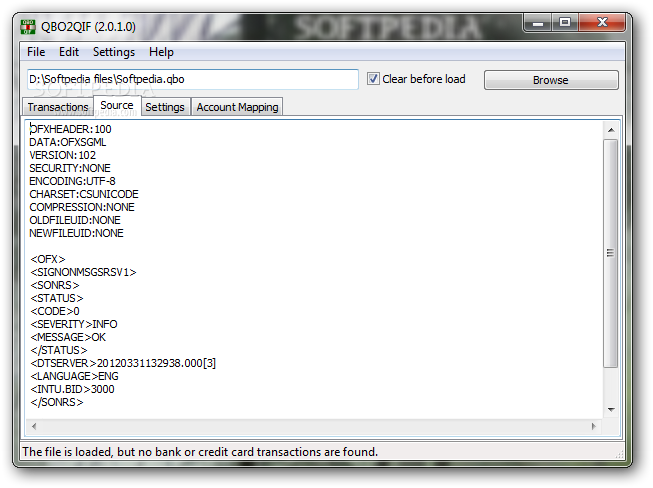Click the <INTU.BID>3000 line
Screen dimensions: 653x488
click(72, 389)
